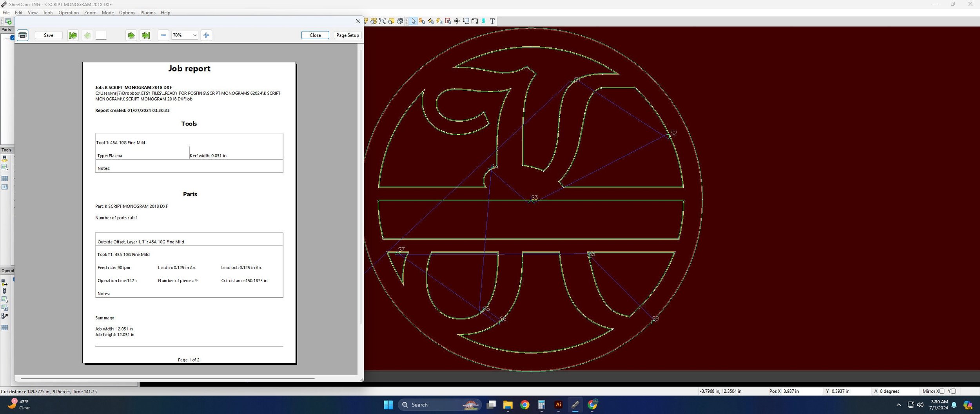The height and width of the screenshot is (414, 980).
Task: Click the preview horizontal scrollbar
Action: pos(168,379)
